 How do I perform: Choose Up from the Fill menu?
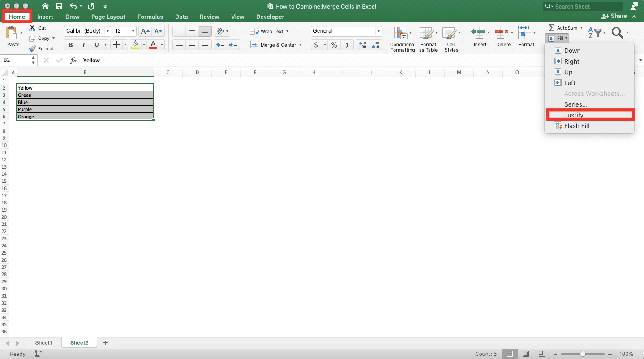tap(589, 72)
